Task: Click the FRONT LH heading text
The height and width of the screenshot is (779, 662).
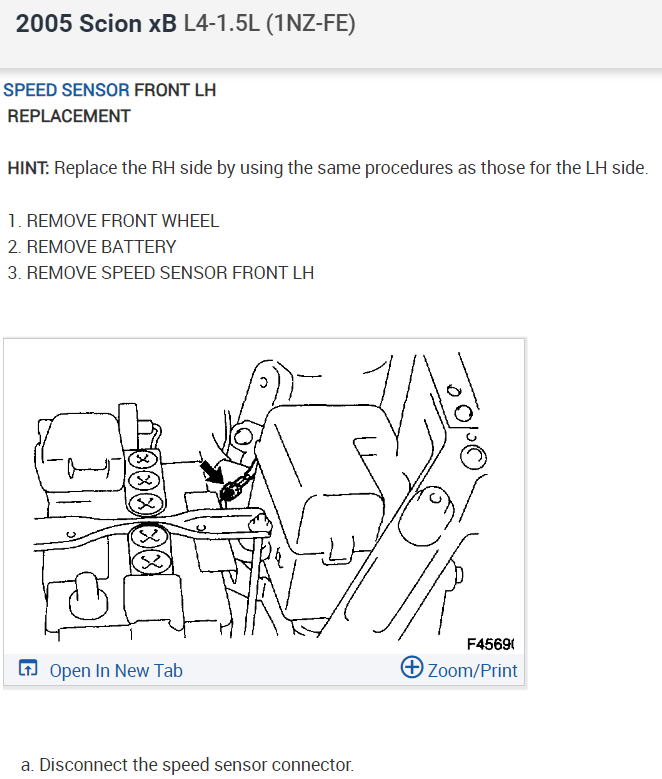Action: (175, 90)
